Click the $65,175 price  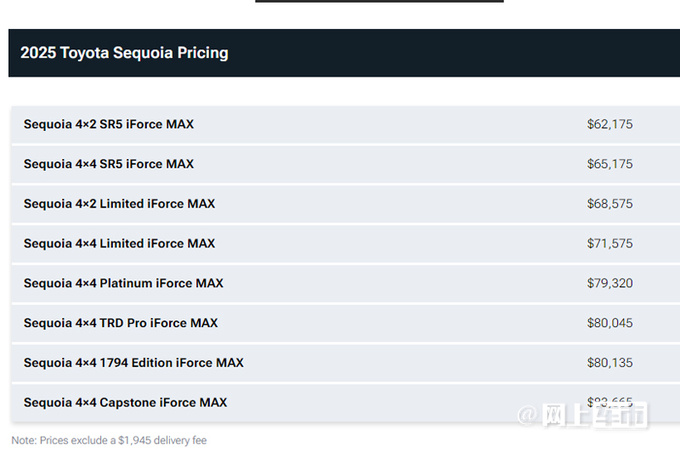610,164
